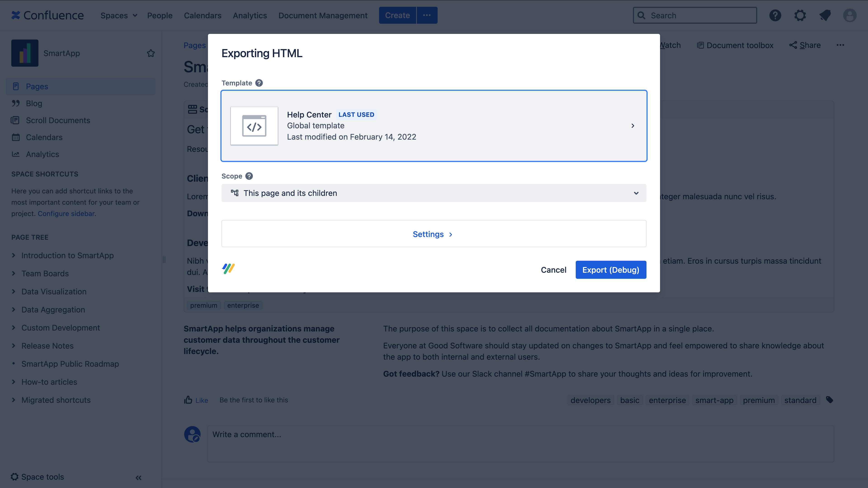Image resolution: width=868 pixels, height=488 pixels.
Task: Click the labels tag edit icon
Action: pyautogui.click(x=830, y=400)
